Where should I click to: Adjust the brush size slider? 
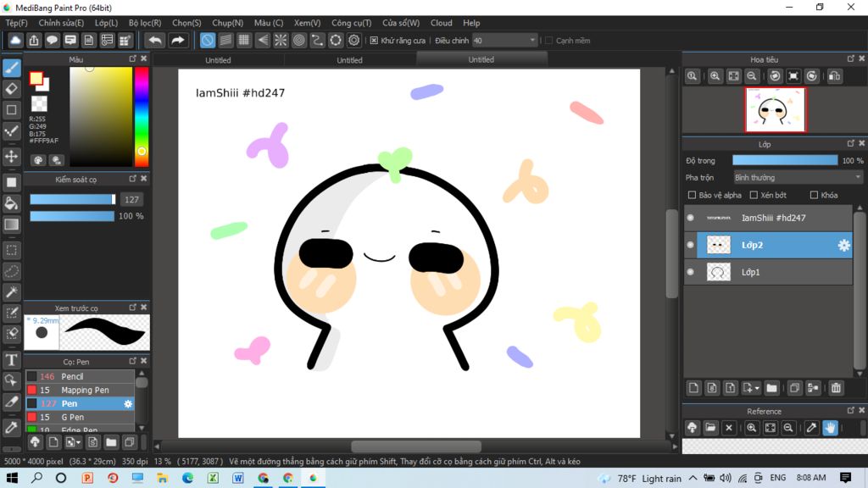click(73, 199)
